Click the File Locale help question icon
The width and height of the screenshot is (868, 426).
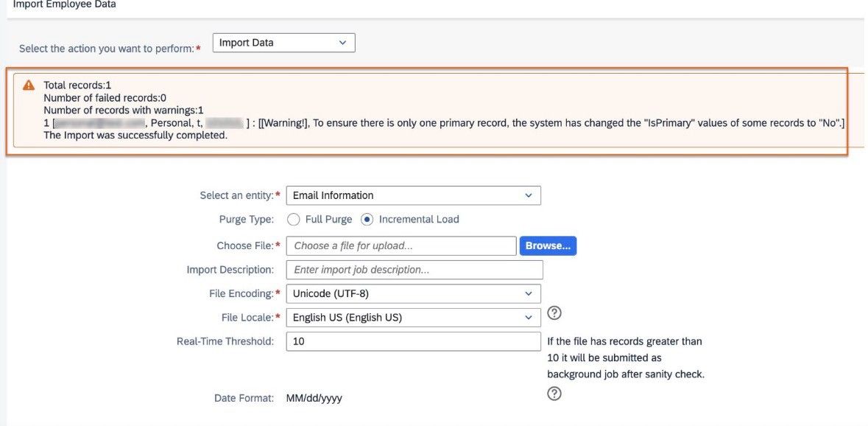point(554,313)
